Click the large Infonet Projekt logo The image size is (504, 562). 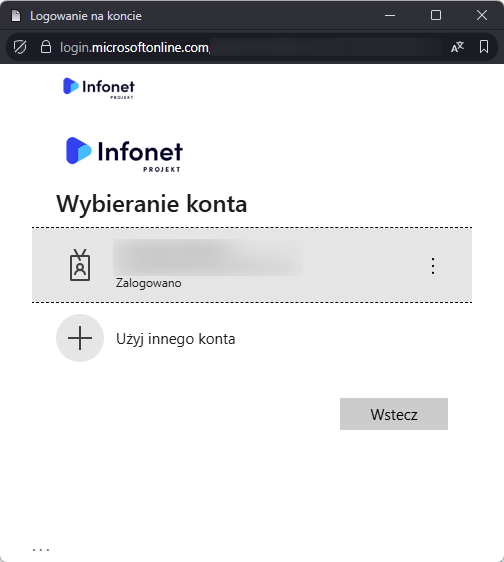point(124,154)
